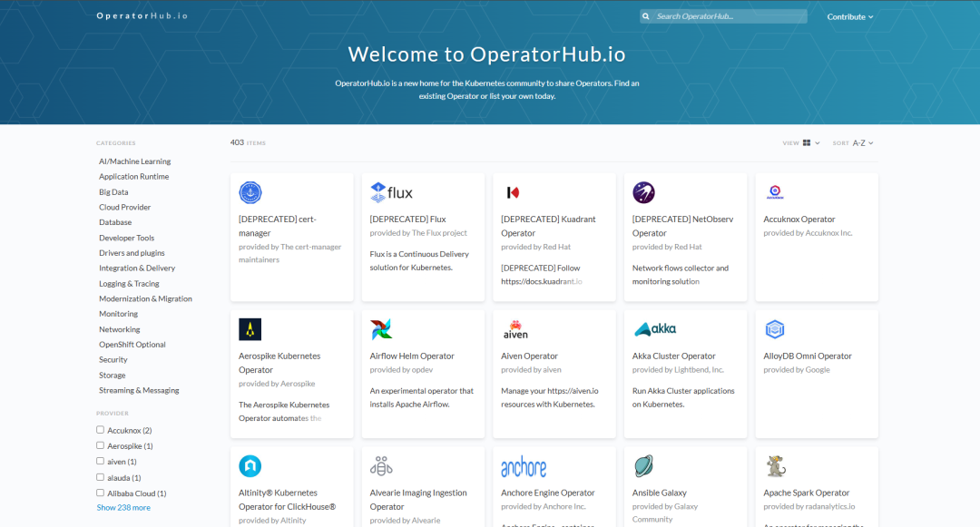This screenshot has height=527, width=980.
Task: Click the Alvearie Imaging Ingestion logo
Action: (381, 466)
